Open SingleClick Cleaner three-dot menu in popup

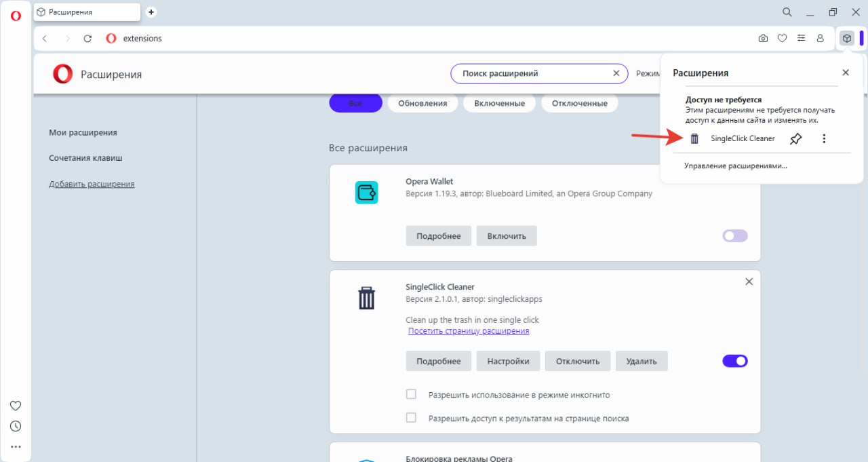pos(824,138)
